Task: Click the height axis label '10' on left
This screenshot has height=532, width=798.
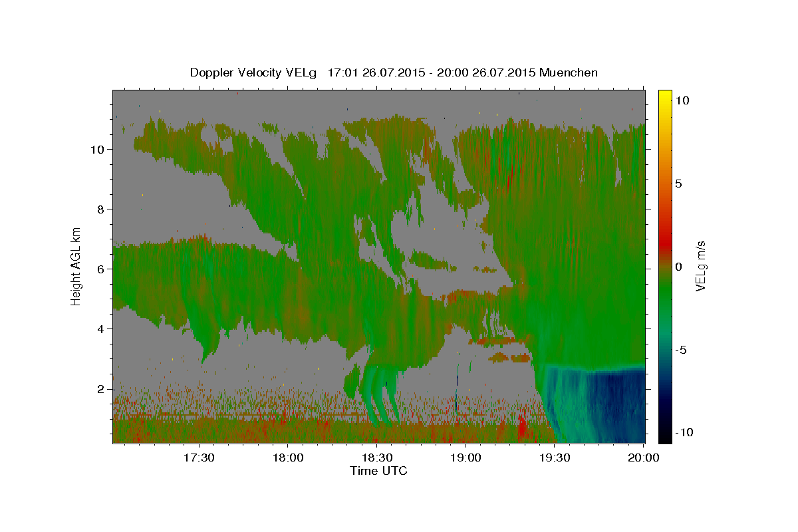Action: point(99,150)
